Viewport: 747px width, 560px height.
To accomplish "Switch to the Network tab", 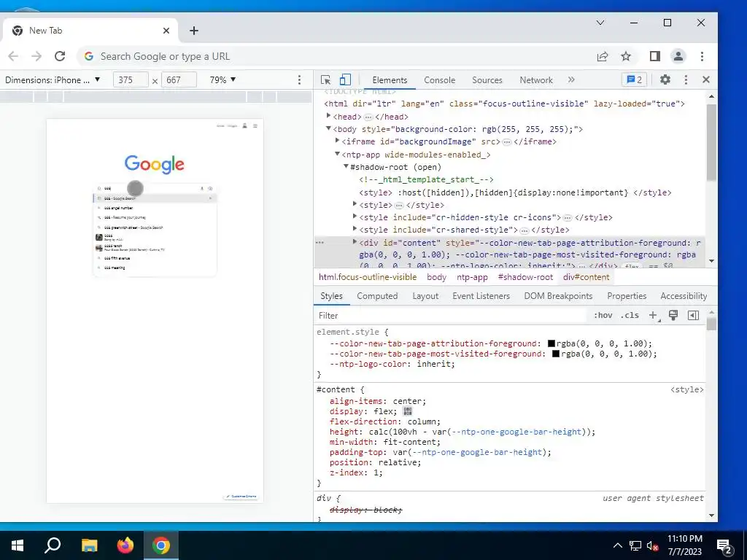I will pos(536,80).
